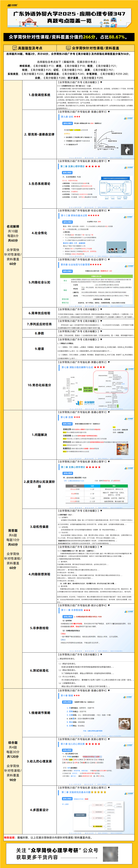Expand the source heading beside 3.生态系统理论

(83, 161)
